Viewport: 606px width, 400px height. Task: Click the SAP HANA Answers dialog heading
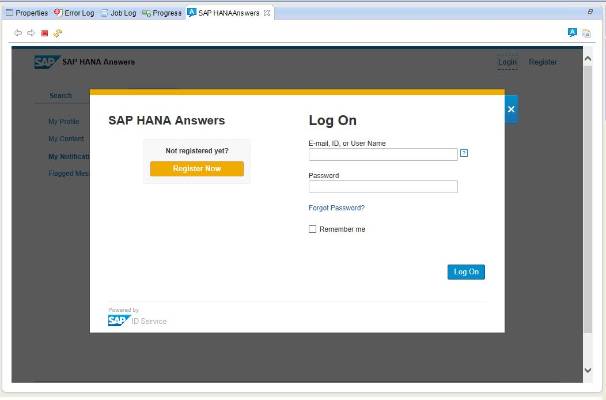[x=167, y=120]
